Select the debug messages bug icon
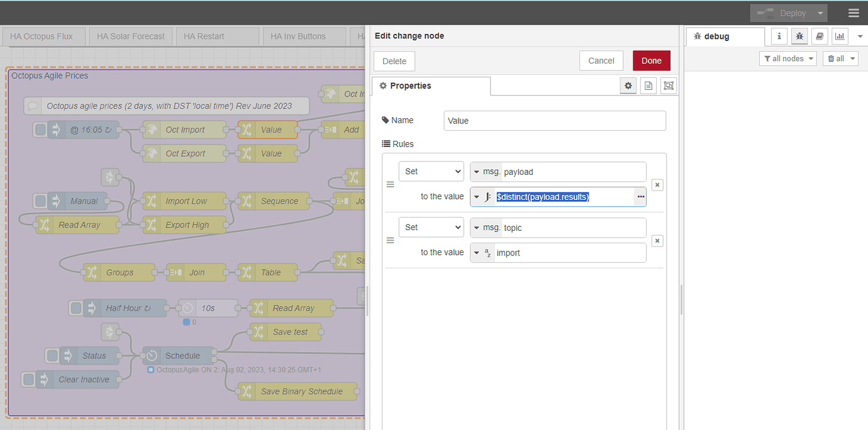 799,36
